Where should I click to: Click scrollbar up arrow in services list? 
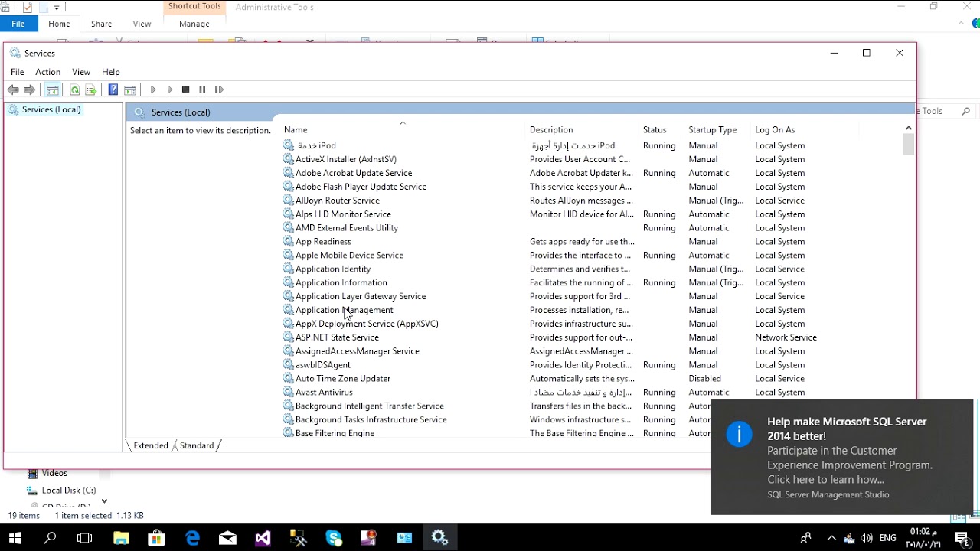pos(909,129)
